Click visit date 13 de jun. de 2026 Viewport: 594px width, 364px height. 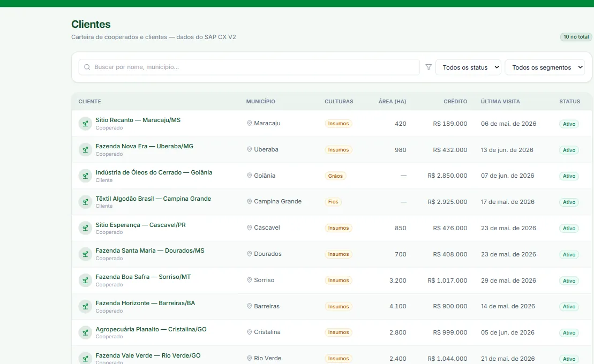(x=507, y=150)
